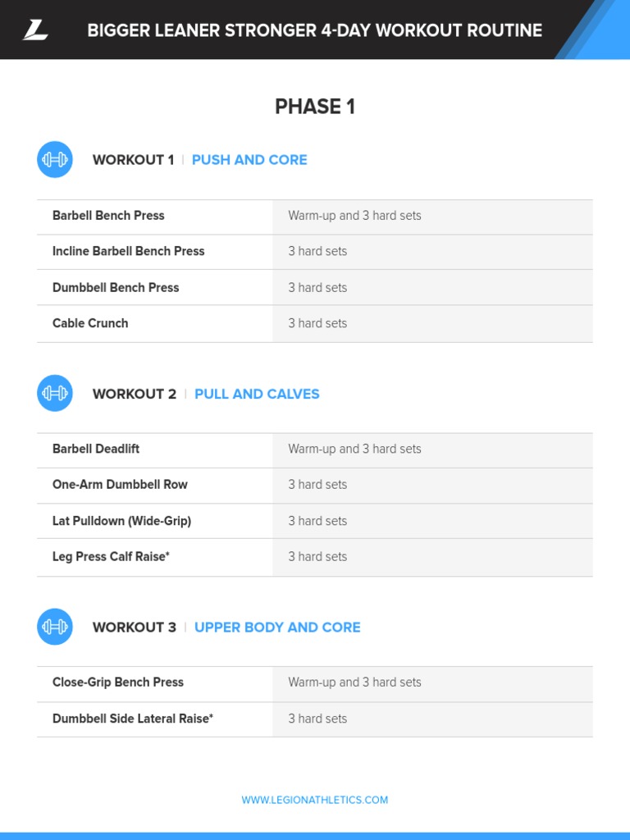Click the PHASE 1 title
Screen dimensions: 630x840
click(x=315, y=107)
